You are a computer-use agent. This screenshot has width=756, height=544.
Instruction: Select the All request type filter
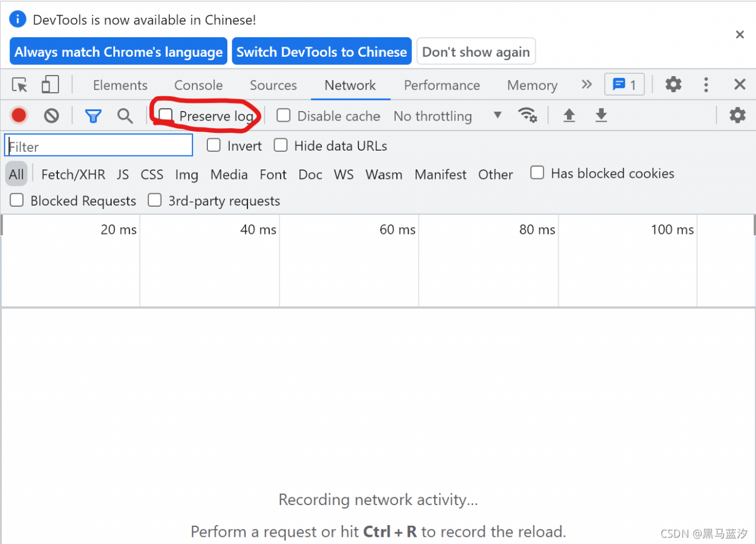[x=17, y=174]
